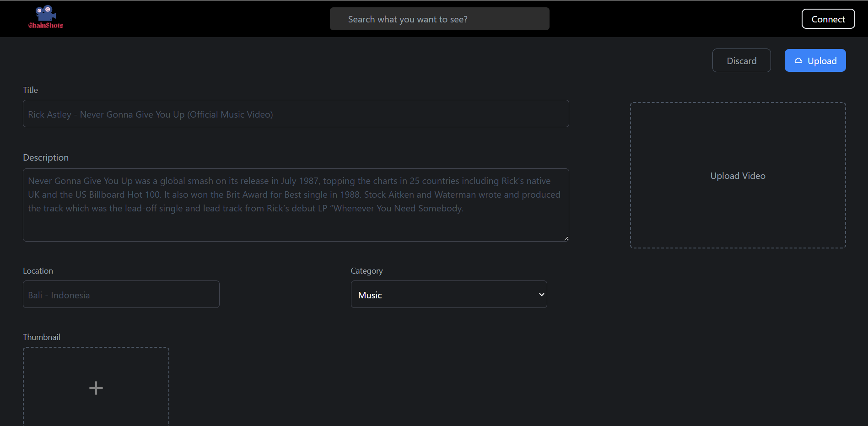Click the Thumbnail label text
868x426 pixels.
pyautogui.click(x=42, y=337)
